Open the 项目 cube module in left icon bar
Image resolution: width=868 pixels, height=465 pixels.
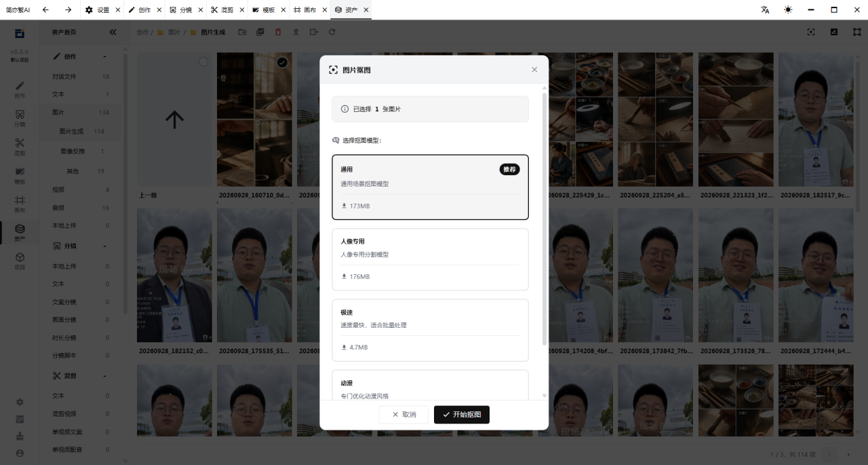pyautogui.click(x=20, y=261)
